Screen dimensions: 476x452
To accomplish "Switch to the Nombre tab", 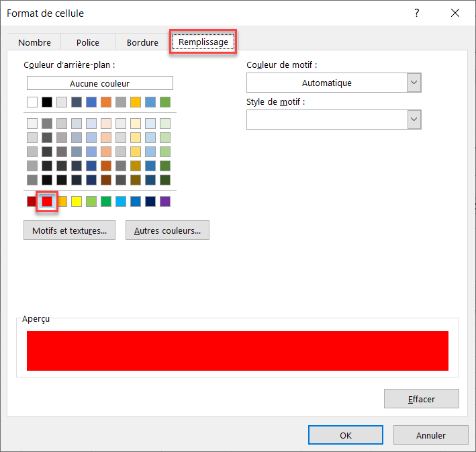I will click(x=35, y=42).
